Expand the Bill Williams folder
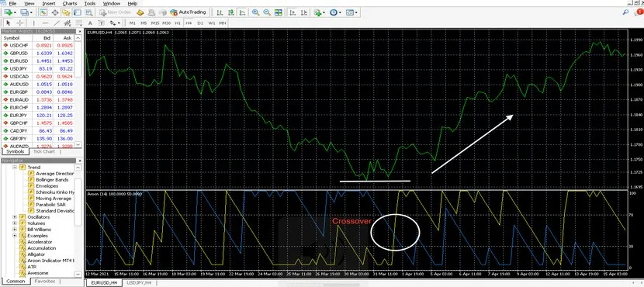This screenshot has width=644, height=287. [x=16, y=230]
